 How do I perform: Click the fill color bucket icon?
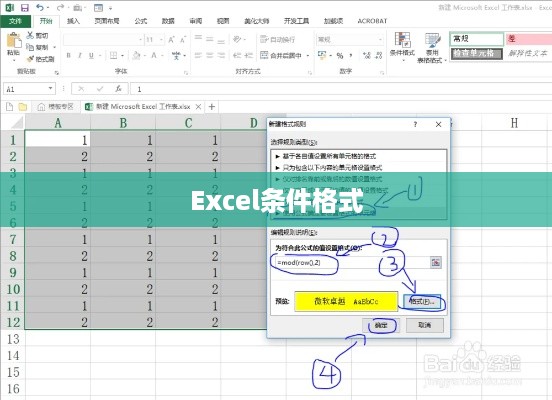coord(137,55)
